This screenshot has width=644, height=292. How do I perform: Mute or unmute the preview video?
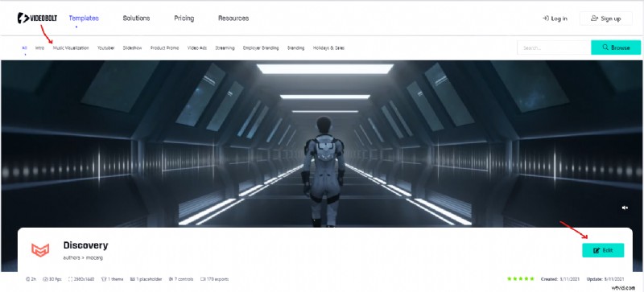pos(625,208)
